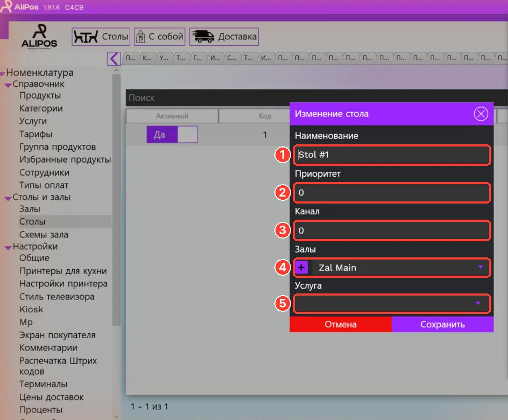Open the Столы tables mode in top toolbar
Screen dimensions: 508x420
101,37
